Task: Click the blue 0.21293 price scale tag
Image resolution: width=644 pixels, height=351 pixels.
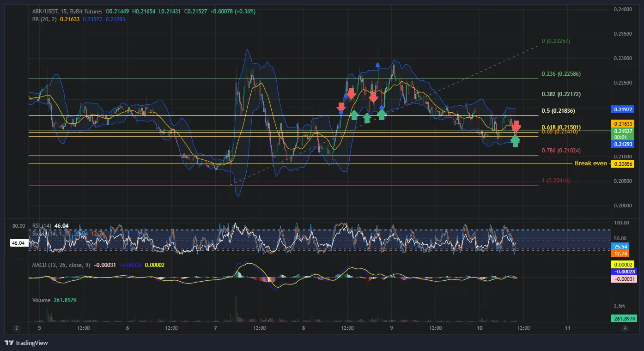Action: coord(624,144)
